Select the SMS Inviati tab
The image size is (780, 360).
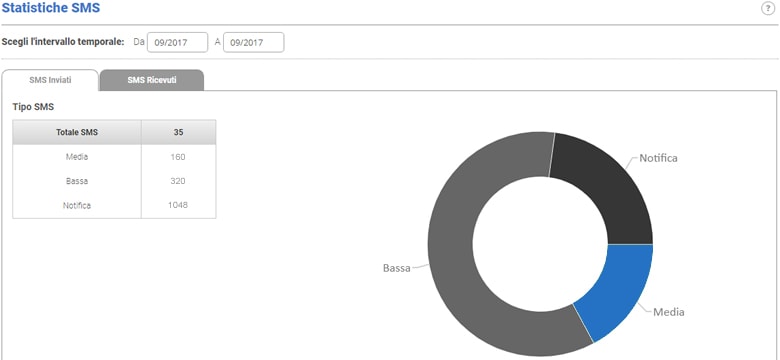(50, 80)
